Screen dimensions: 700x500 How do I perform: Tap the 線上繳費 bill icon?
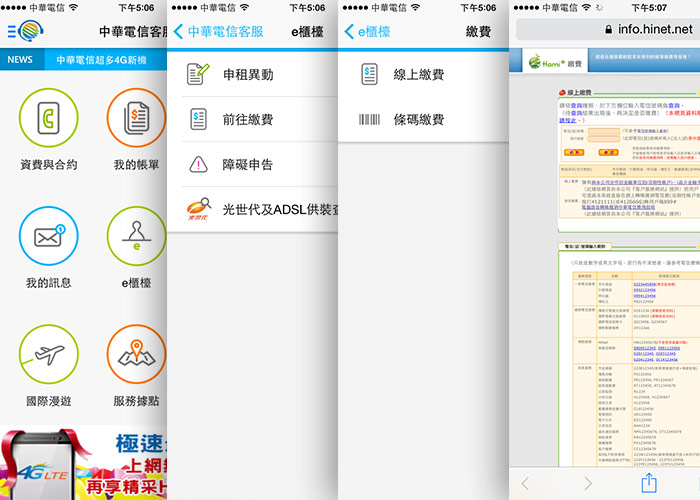[x=369, y=74]
